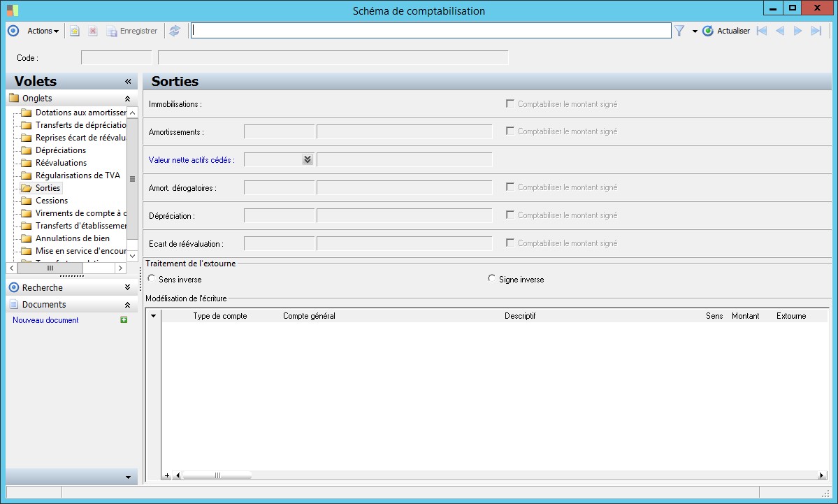Screen dimensions: 838x504
Task: Check Comptabiliser le montant signé for Amortissements
Action: tap(510, 131)
